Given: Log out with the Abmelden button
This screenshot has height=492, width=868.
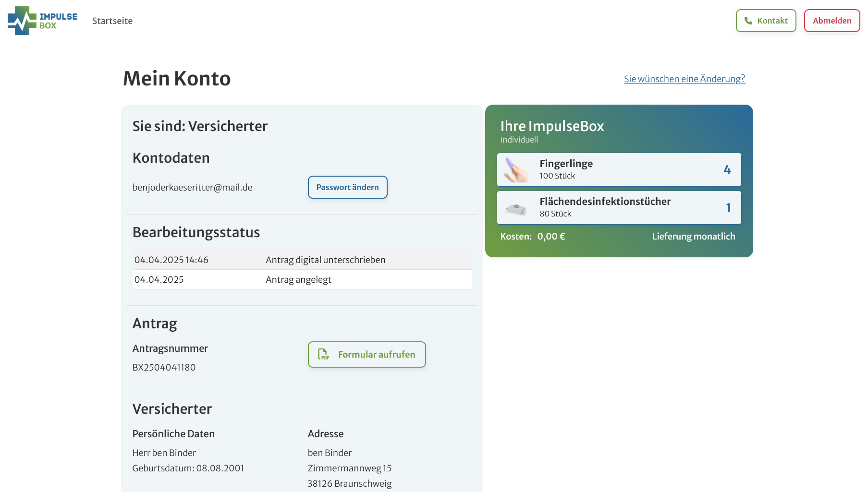Looking at the screenshot, I should (x=831, y=21).
